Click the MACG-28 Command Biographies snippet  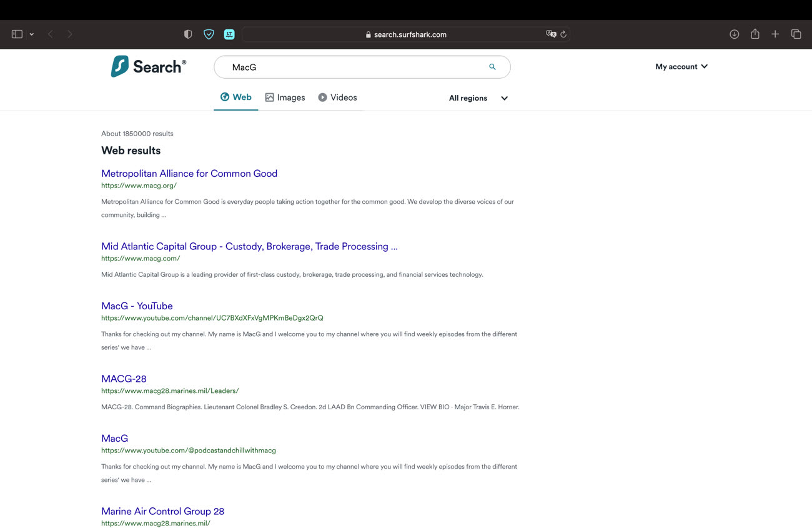pyautogui.click(x=310, y=407)
